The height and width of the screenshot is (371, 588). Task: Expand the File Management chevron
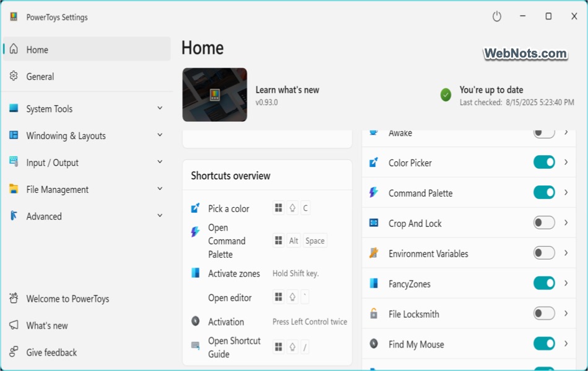click(x=160, y=189)
